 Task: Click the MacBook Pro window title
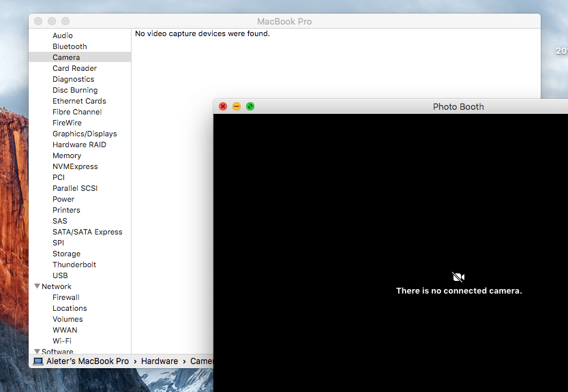pos(284,21)
